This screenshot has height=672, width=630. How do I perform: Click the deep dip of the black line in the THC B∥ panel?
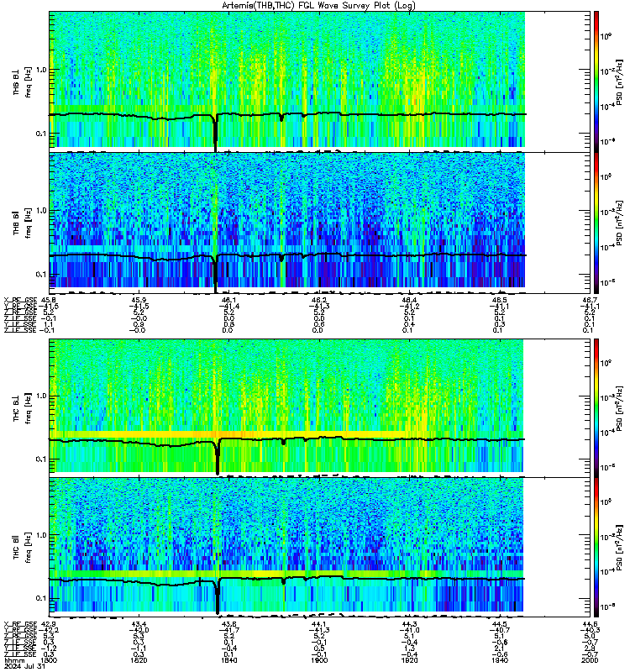(x=218, y=596)
